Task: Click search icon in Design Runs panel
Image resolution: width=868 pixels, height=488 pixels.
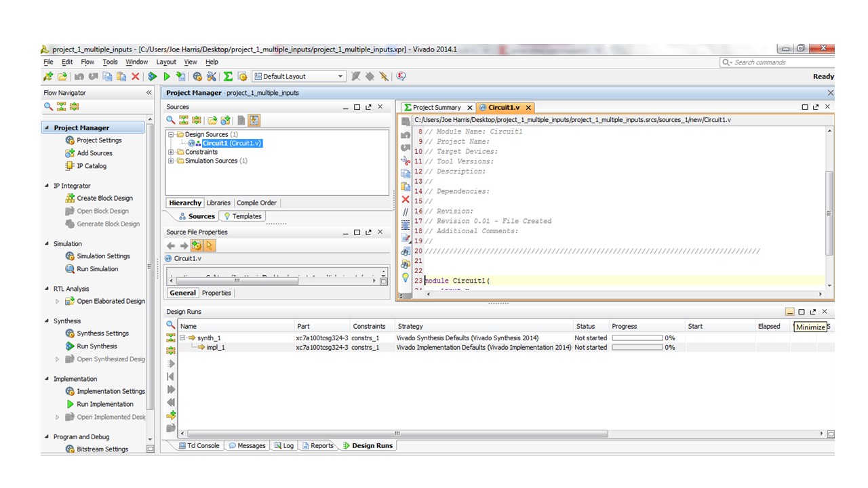Action: pyautogui.click(x=171, y=325)
